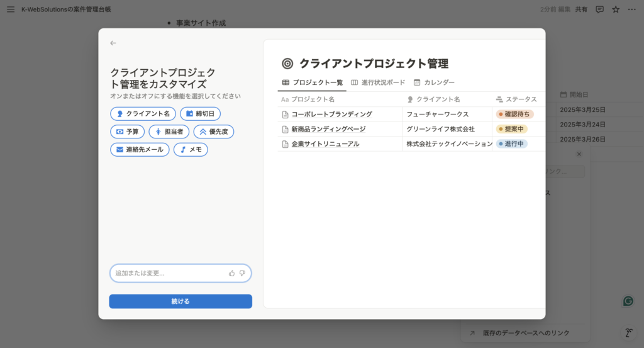Open the 確認待ち status tag
This screenshot has width=644, height=348.
(514, 115)
